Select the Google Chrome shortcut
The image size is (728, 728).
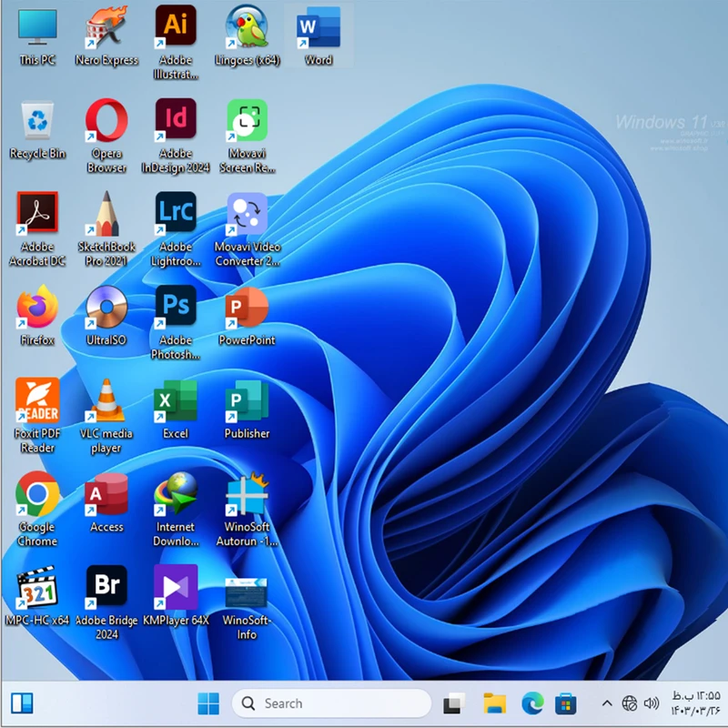[x=37, y=495]
